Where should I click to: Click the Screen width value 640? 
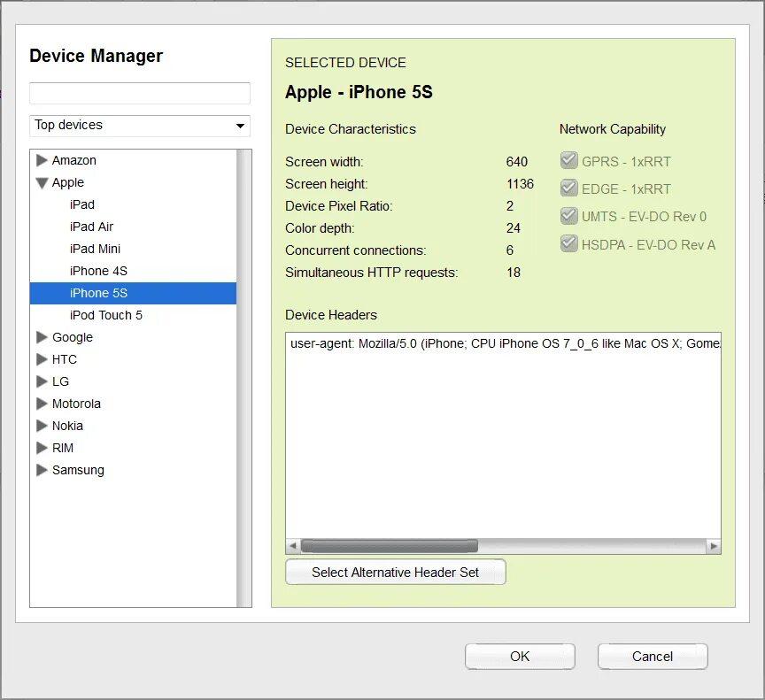pos(517,162)
